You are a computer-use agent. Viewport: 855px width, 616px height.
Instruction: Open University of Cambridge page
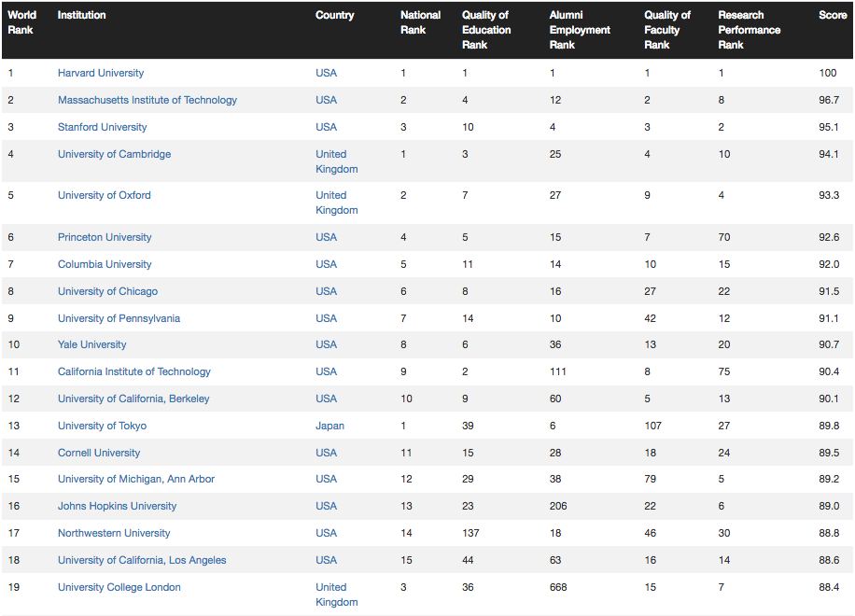114,154
